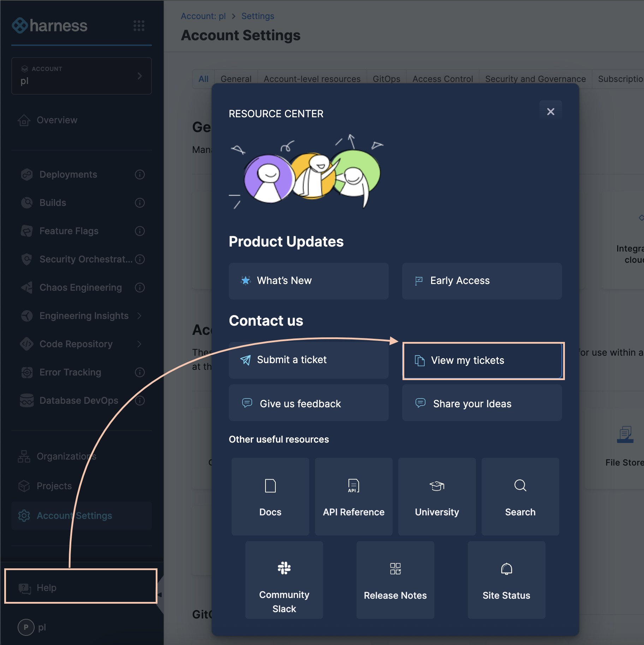The image size is (644, 645).
Task: Expand the Engineering Insights chevron
Action: (139, 316)
